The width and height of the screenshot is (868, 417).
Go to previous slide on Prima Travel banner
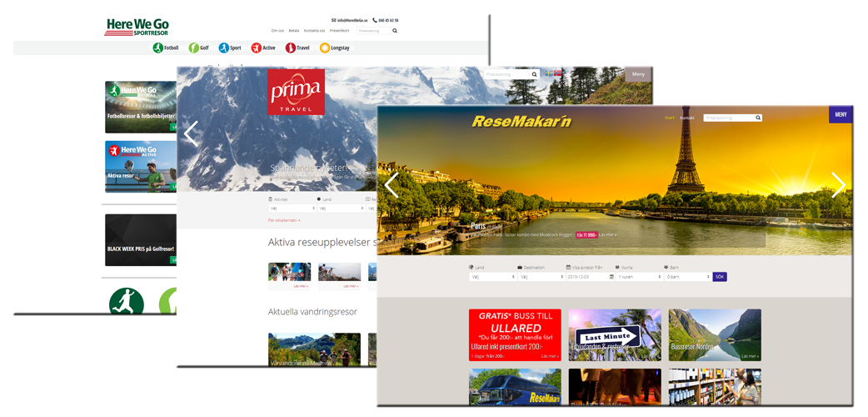(191, 133)
